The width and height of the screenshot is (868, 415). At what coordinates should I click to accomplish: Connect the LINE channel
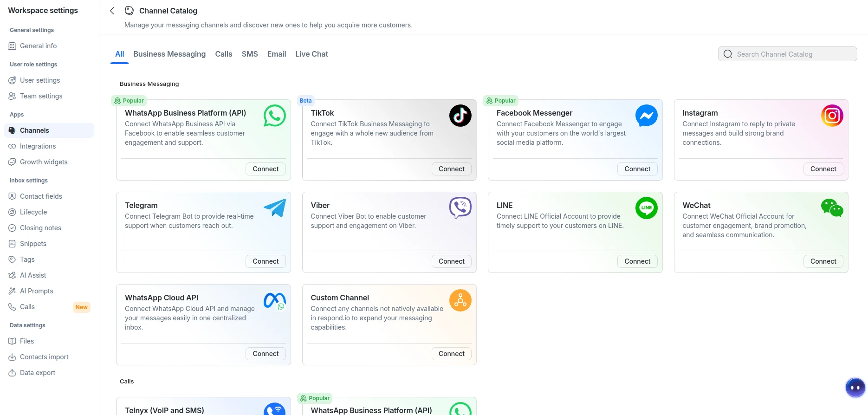pos(637,261)
